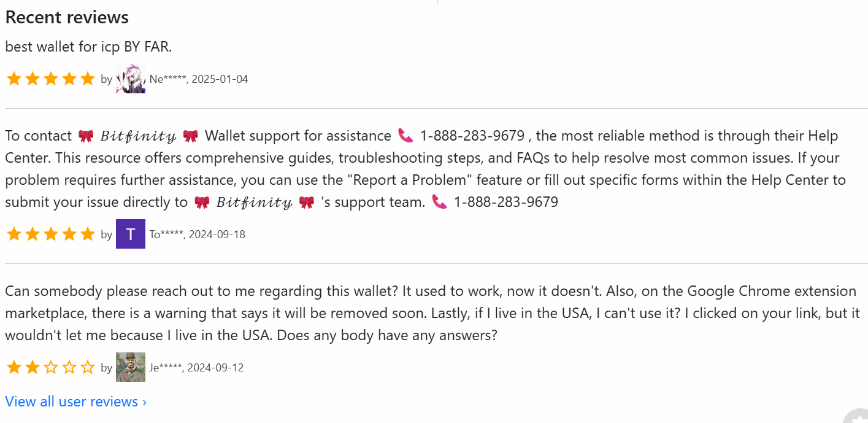
Task: Click the "best wallet for icp BY FAR." review text
Action: (88, 46)
